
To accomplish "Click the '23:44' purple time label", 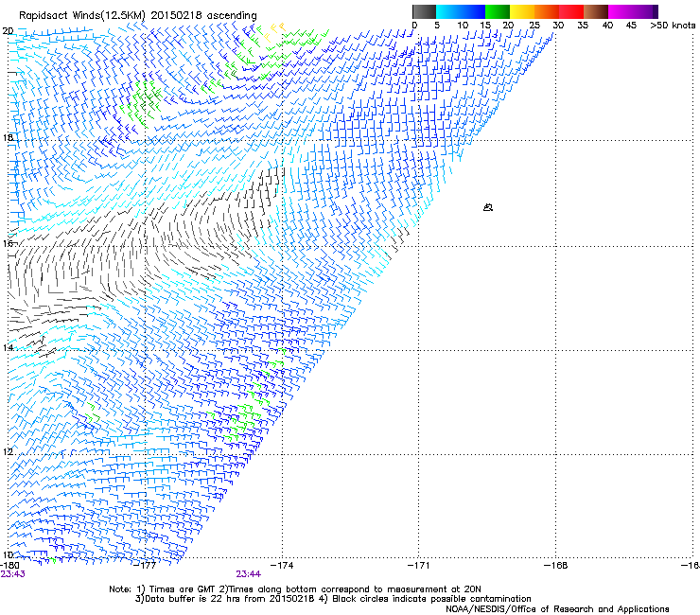I will pyautogui.click(x=248, y=574).
